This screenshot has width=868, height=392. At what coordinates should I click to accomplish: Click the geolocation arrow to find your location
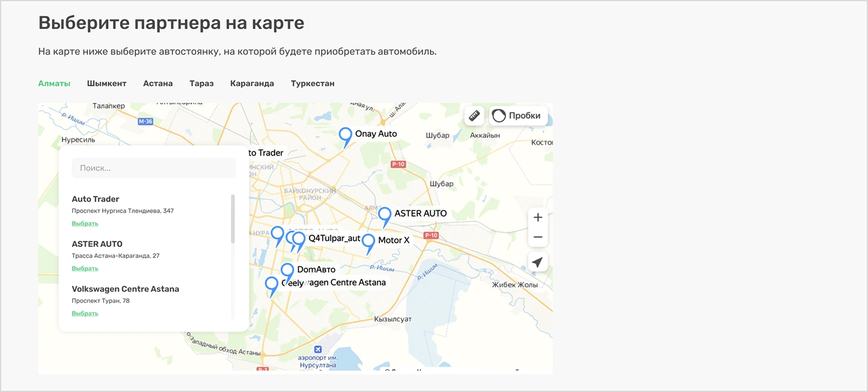click(537, 262)
